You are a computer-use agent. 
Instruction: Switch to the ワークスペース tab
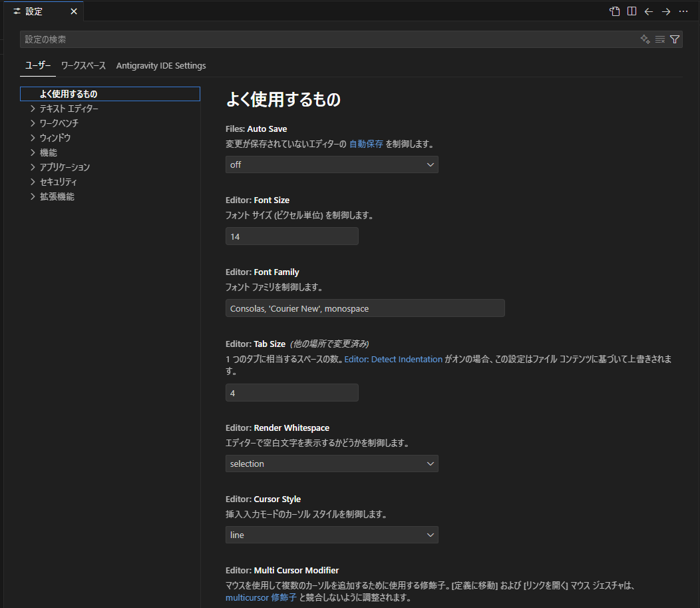pyautogui.click(x=83, y=66)
